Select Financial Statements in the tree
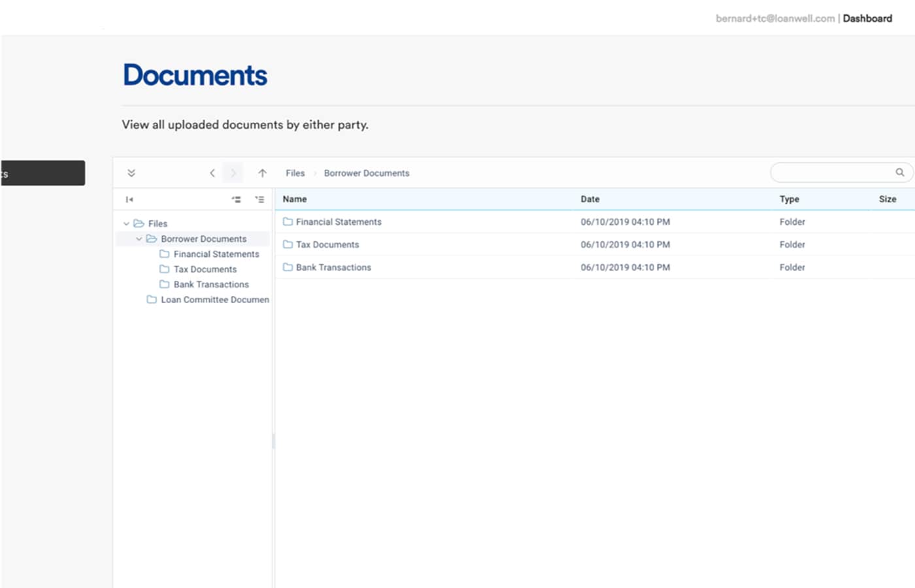The height and width of the screenshot is (588, 915). pos(216,254)
